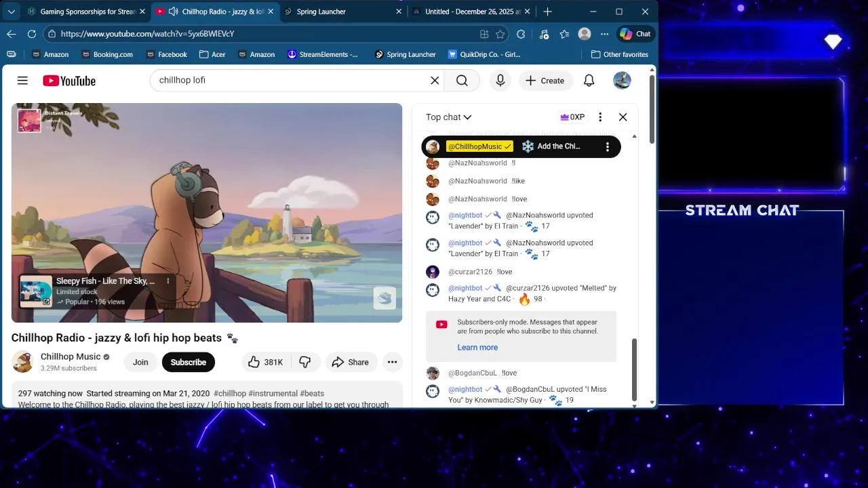Open the YouTube hamburger guide menu
The height and width of the screenshot is (488, 868).
[x=22, y=81]
